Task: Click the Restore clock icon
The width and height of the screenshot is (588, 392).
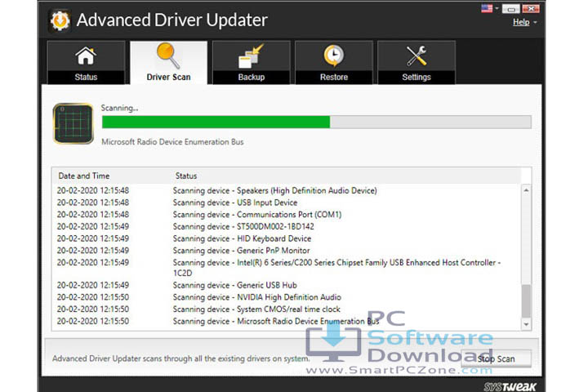Action: click(x=334, y=56)
